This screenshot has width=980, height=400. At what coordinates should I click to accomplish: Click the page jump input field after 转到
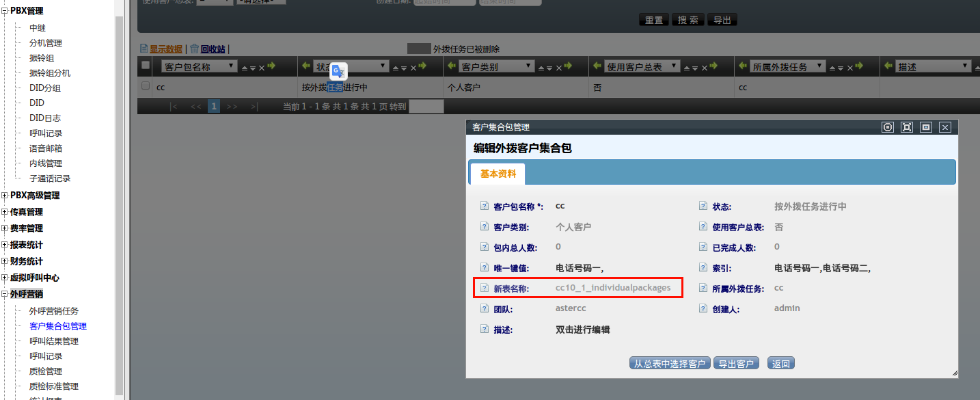click(x=426, y=107)
